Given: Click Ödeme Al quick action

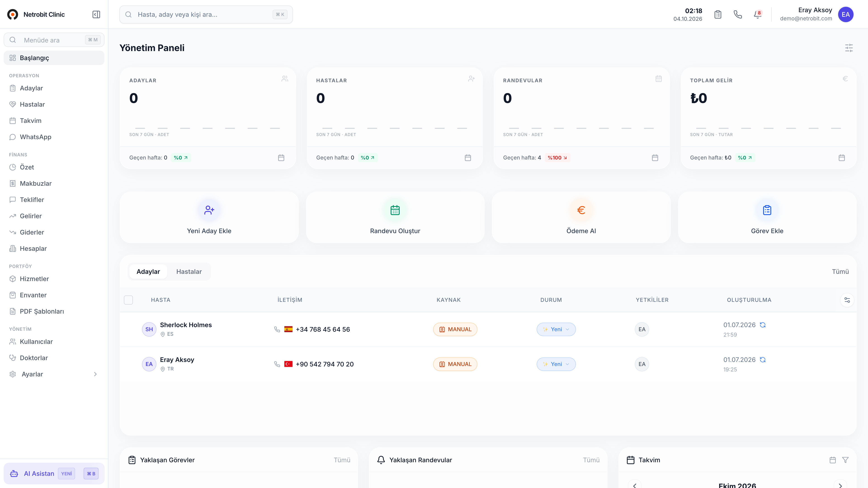Looking at the screenshot, I should pyautogui.click(x=581, y=218).
